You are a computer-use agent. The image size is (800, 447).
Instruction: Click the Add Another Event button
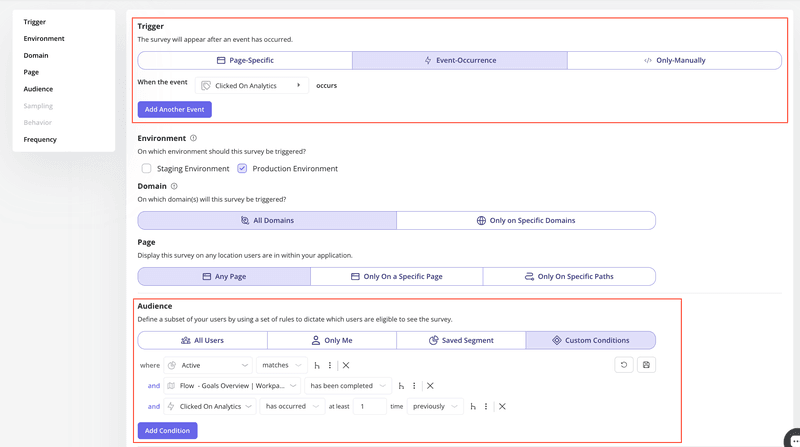(x=175, y=109)
